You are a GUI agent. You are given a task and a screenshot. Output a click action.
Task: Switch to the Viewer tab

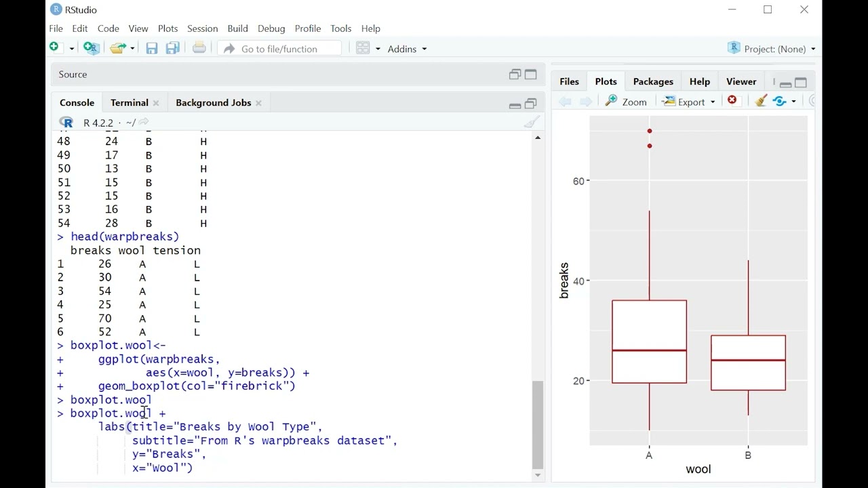coord(741,81)
